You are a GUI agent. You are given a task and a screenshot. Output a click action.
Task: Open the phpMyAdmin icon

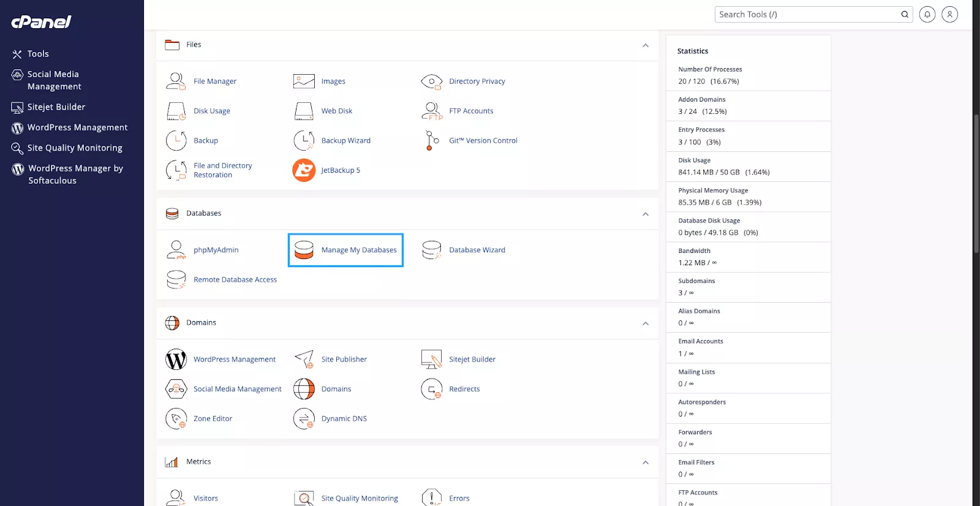pyautogui.click(x=176, y=250)
